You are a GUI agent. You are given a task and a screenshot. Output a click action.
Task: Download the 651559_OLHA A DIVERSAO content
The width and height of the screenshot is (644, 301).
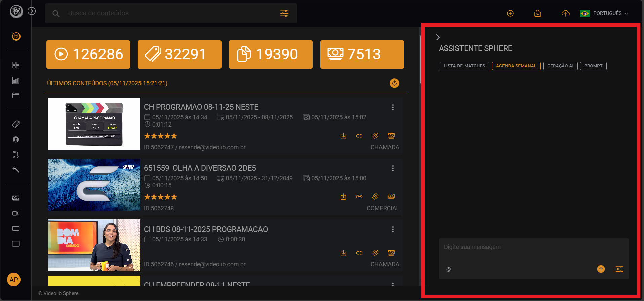click(x=343, y=197)
